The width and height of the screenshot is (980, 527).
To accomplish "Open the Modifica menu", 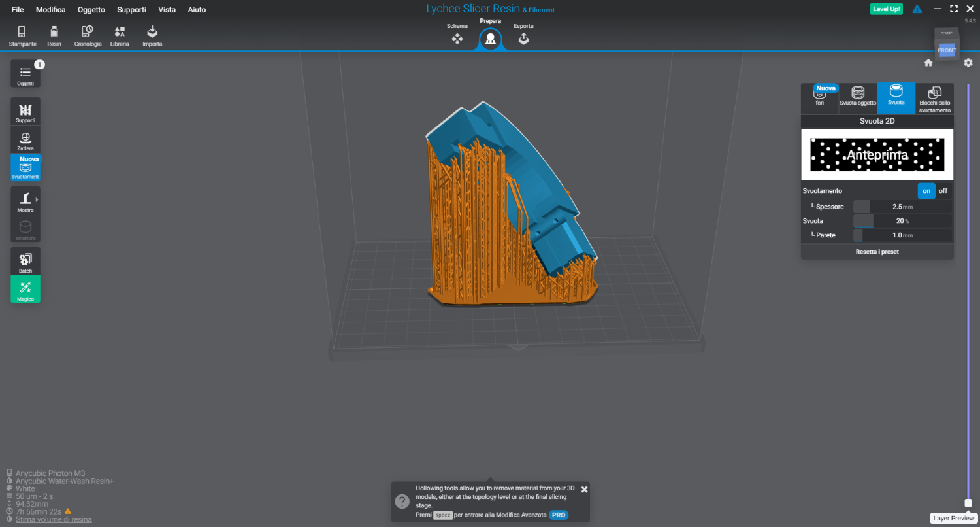I will [51, 10].
